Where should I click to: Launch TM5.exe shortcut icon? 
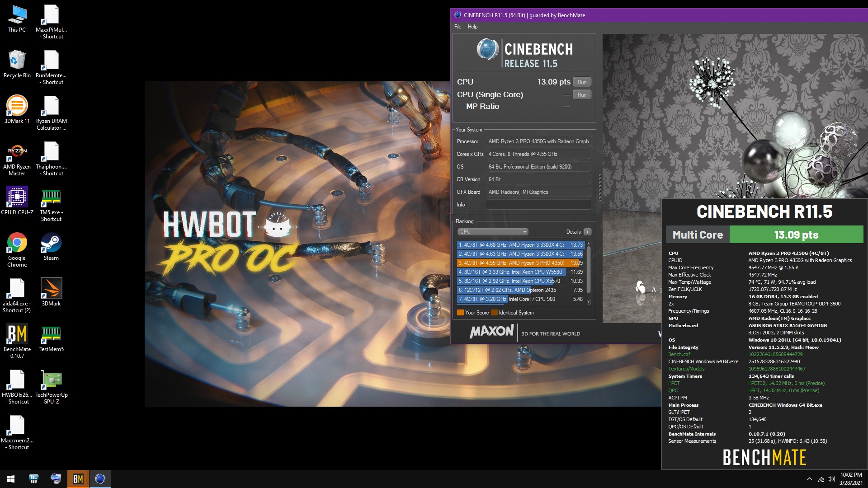[x=51, y=204]
